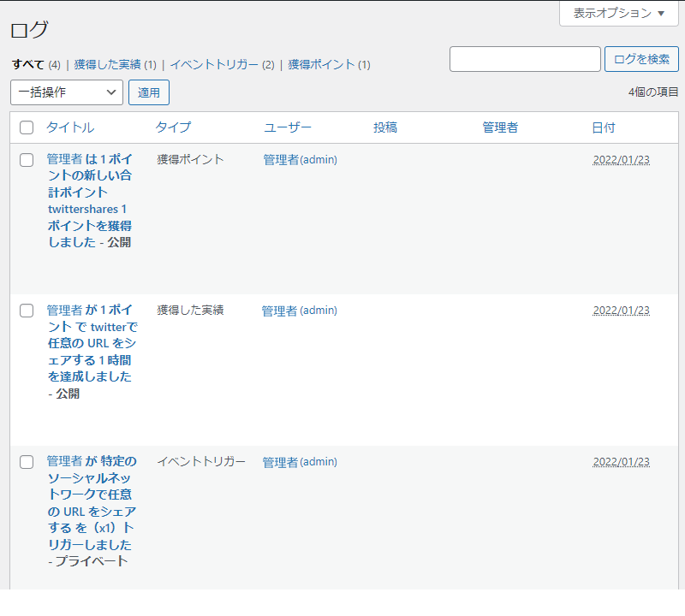
Task: Click イベントトリガー type cell in third row
Action: point(201,461)
